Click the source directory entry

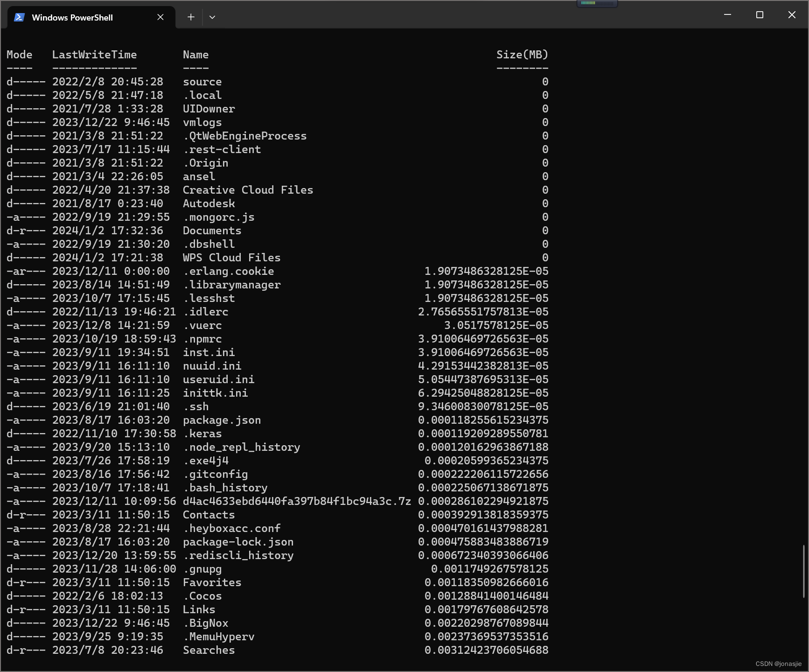point(202,82)
